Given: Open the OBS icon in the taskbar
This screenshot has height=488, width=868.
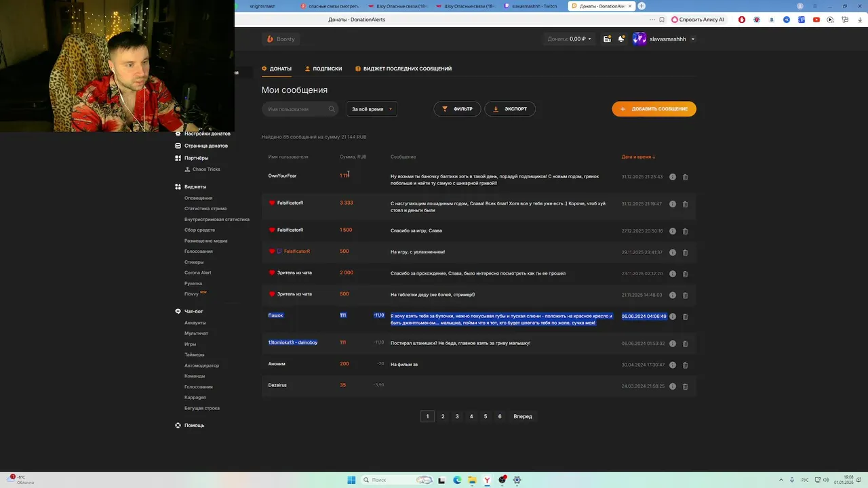Looking at the screenshot, I should (502, 480).
